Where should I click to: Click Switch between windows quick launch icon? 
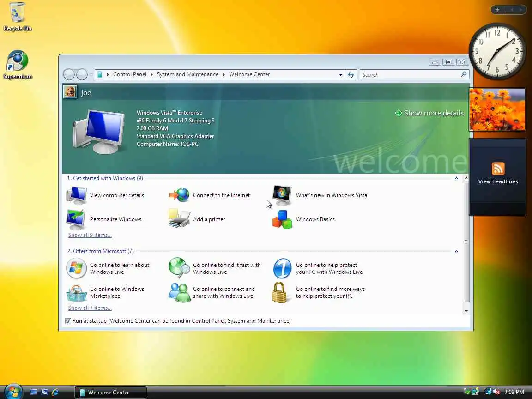[44, 392]
